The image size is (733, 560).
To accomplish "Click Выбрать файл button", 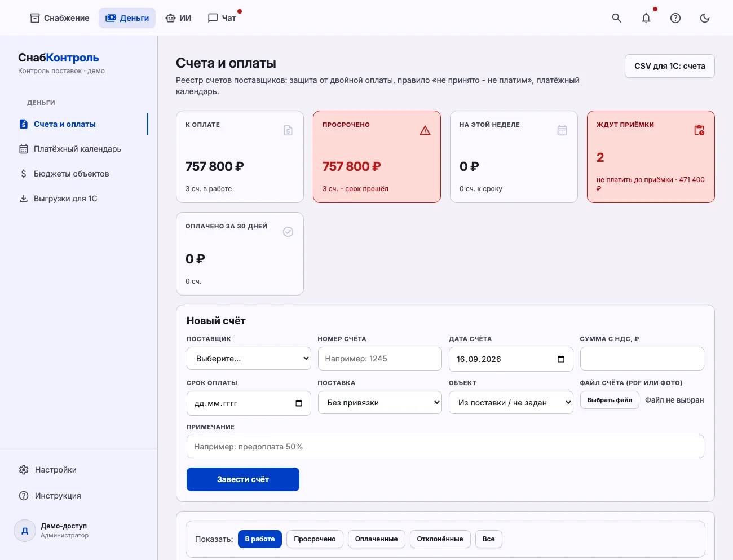I will (610, 400).
